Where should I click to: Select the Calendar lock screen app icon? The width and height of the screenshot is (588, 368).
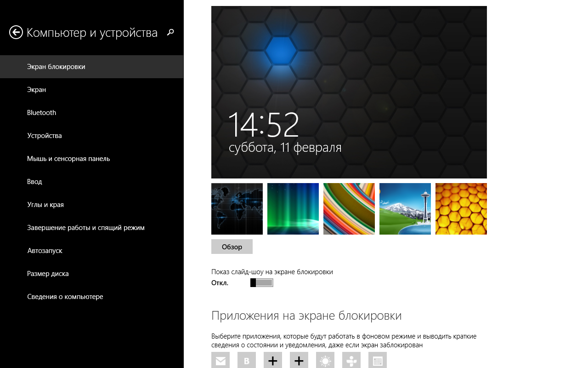click(x=378, y=361)
